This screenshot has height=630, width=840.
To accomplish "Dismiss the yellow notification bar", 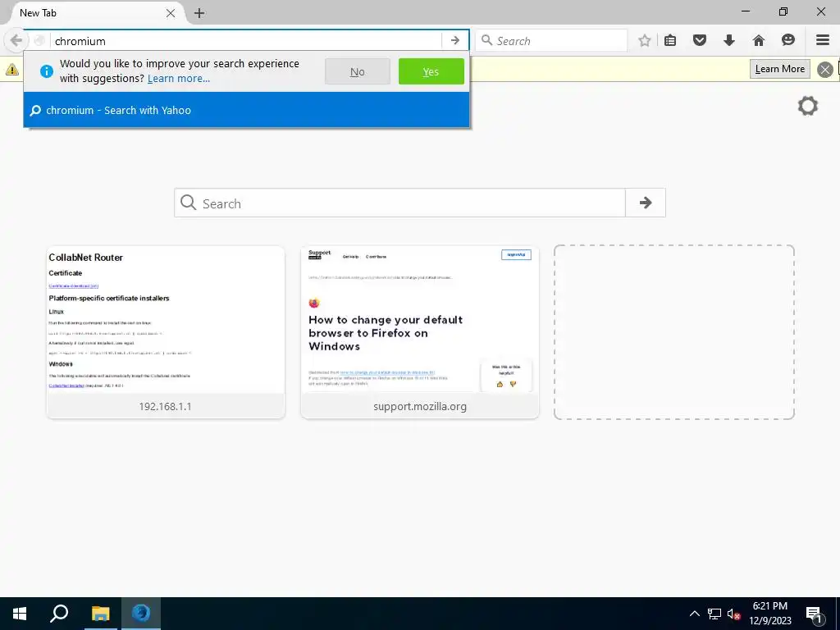I will tap(825, 69).
